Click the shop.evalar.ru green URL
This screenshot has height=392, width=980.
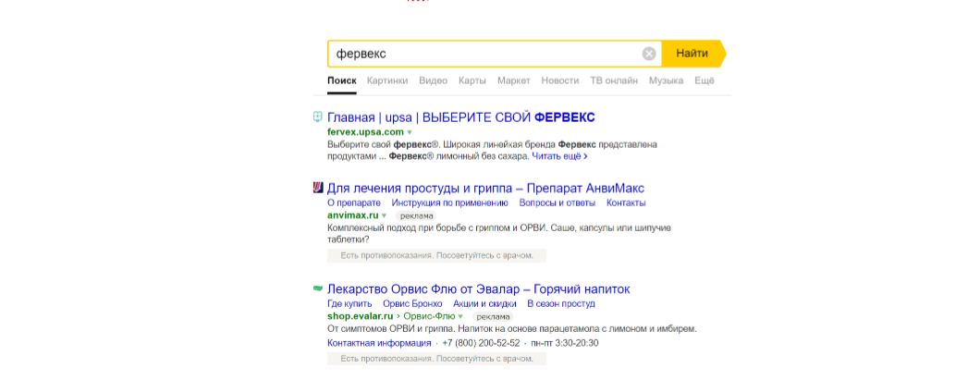tap(360, 316)
